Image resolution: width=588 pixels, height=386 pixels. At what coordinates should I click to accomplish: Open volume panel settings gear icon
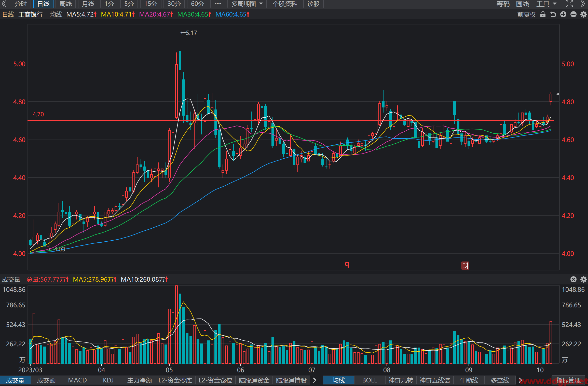tap(583, 279)
